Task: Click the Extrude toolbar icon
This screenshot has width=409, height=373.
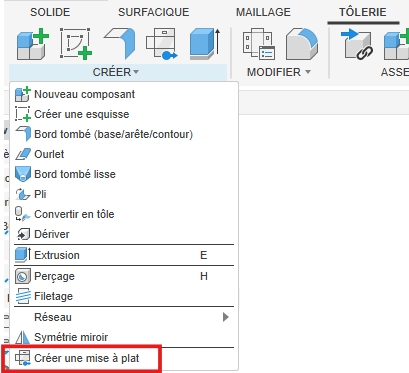Action: [x=205, y=44]
